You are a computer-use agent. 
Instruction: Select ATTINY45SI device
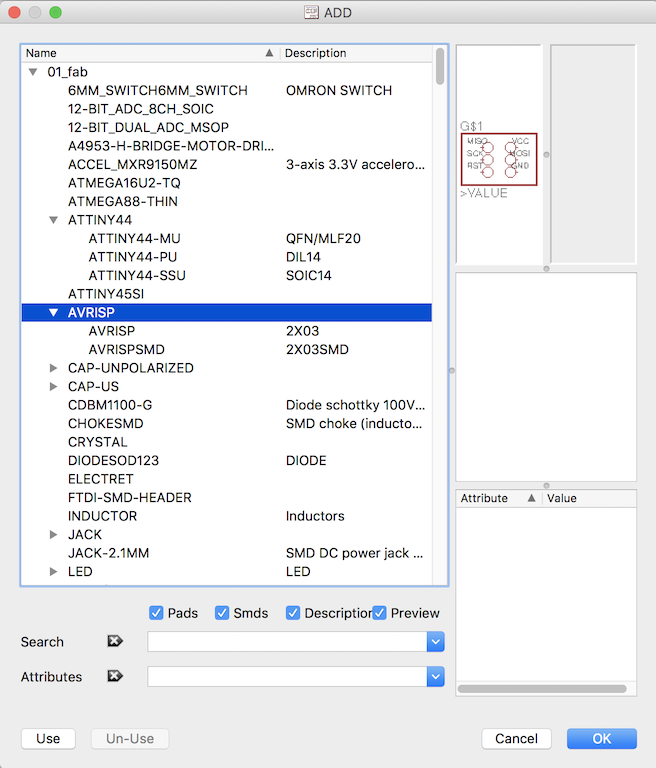point(226,294)
